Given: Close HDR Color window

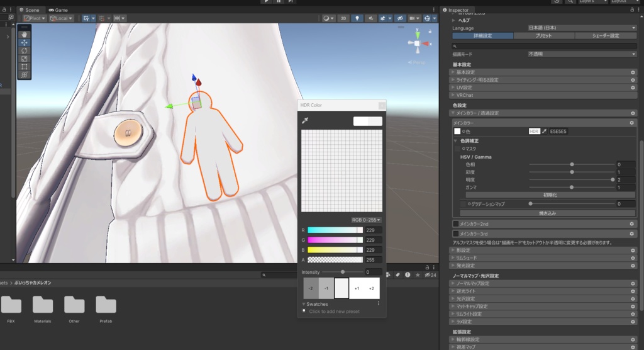Looking at the screenshot, I should [x=382, y=105].
